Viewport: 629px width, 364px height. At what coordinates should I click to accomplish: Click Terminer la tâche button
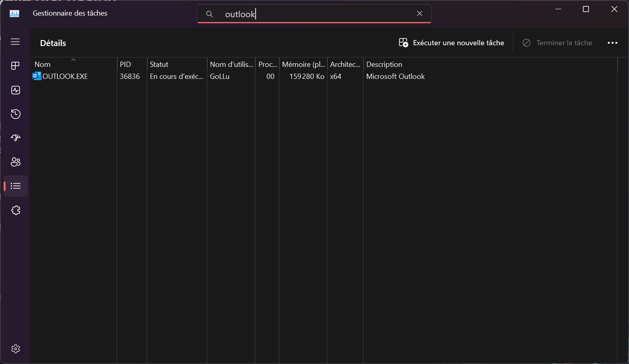click(557, 43)
